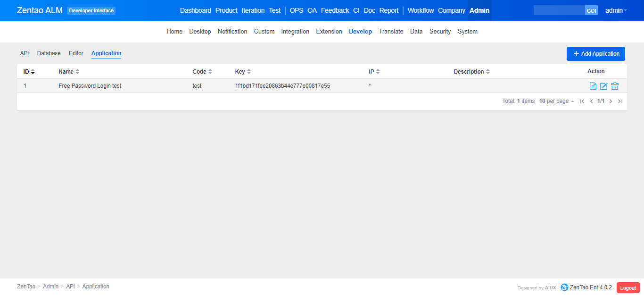Sort the table by Description column
644x295 pixels.
tap(471, 72)
